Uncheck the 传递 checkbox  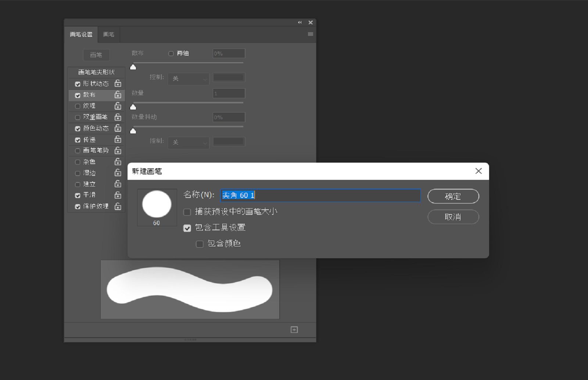coord(78,140)
